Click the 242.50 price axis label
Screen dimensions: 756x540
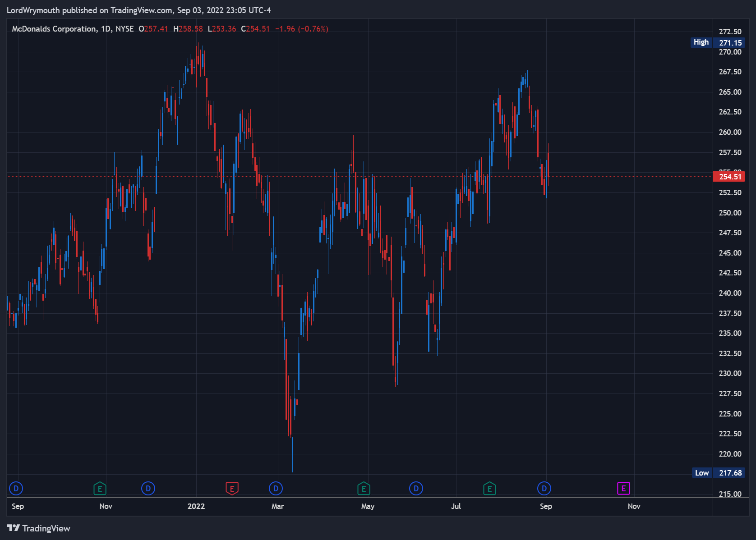730,273
